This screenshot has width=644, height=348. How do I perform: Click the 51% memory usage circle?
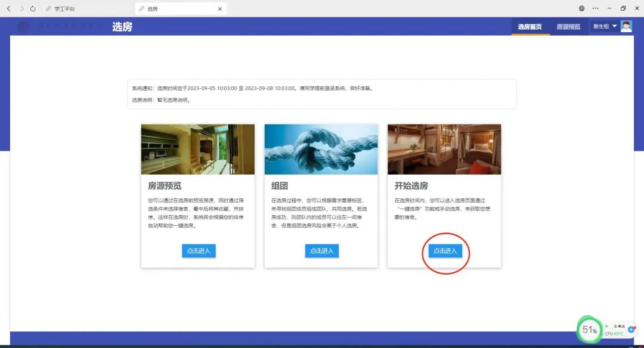click(590, 330)
